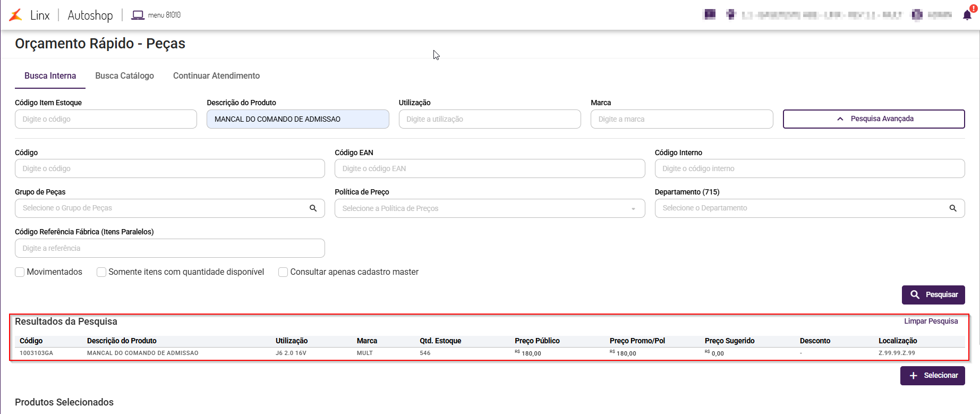Click magnifier icon in Grupo de Peças field
This screenshot has width=980, height=414.
(313, 208)
